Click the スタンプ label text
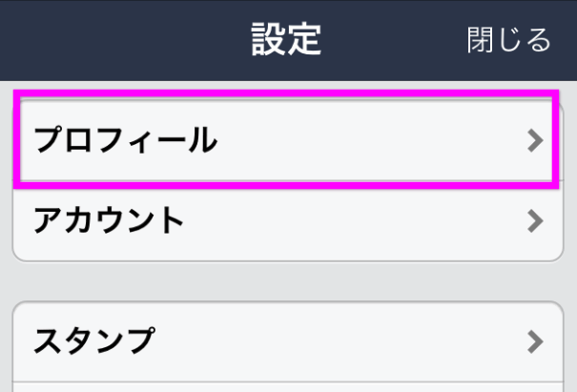577x392 pixels. [x=93, y=340]
